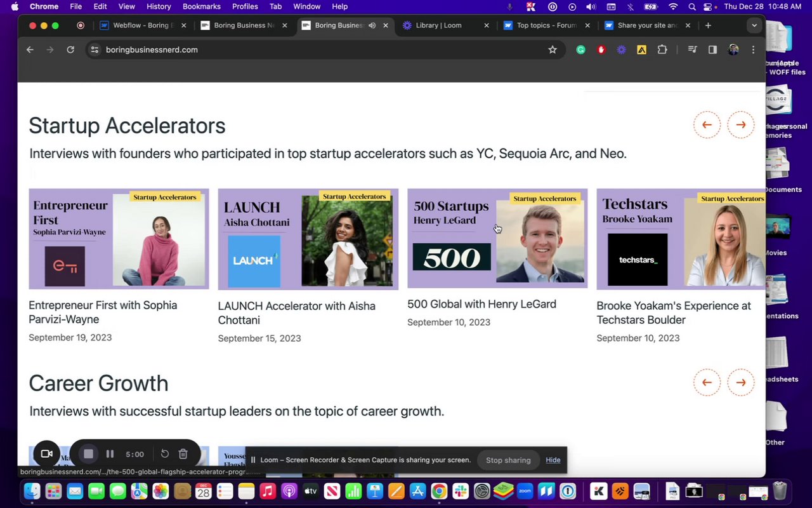812x508 pixels.
Task: Stop the Loom recording
Action: (89, 454)
